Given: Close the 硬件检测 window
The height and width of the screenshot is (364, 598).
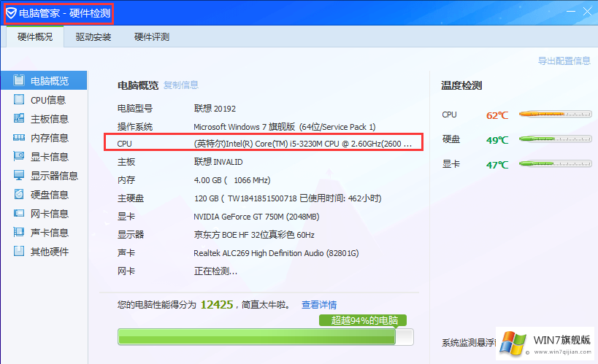Looking at the screenshot, I should click(x=587, y=12).
